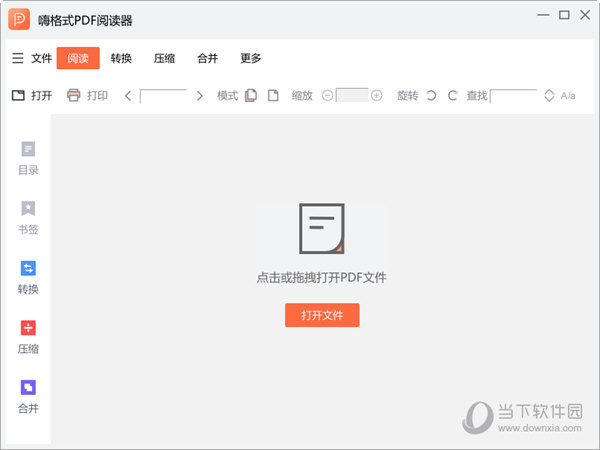This screenshot has width=600, height=450.
Task: Open the hamburger menu next to 文件
Action: [18, 58]
